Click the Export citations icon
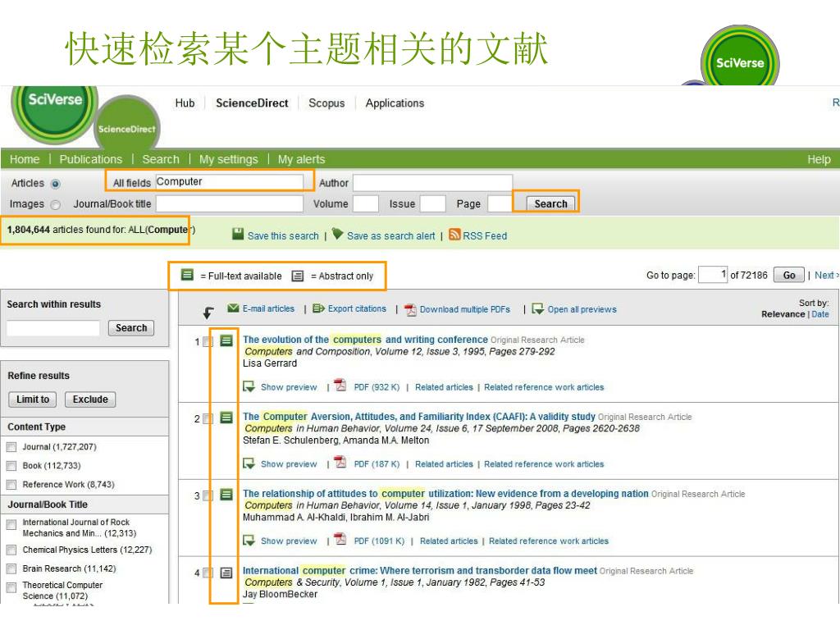Image resolution: width=840 pixels, height=630 pixels. [318, 308]
